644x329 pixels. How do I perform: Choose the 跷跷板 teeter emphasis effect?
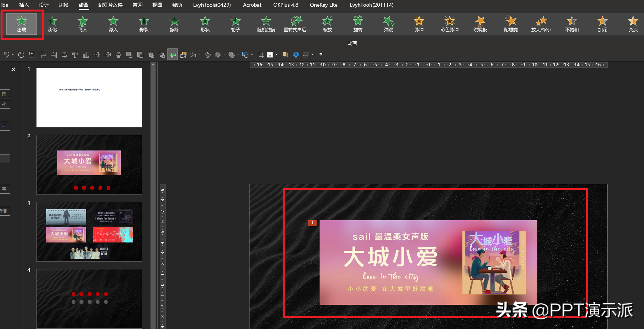[x=480, y=24]
